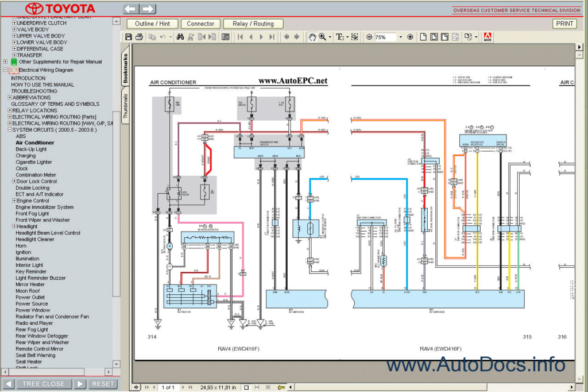Click the round minus Zoom Out button
This screenshot has width=588, height=392.
coord(369,37)
